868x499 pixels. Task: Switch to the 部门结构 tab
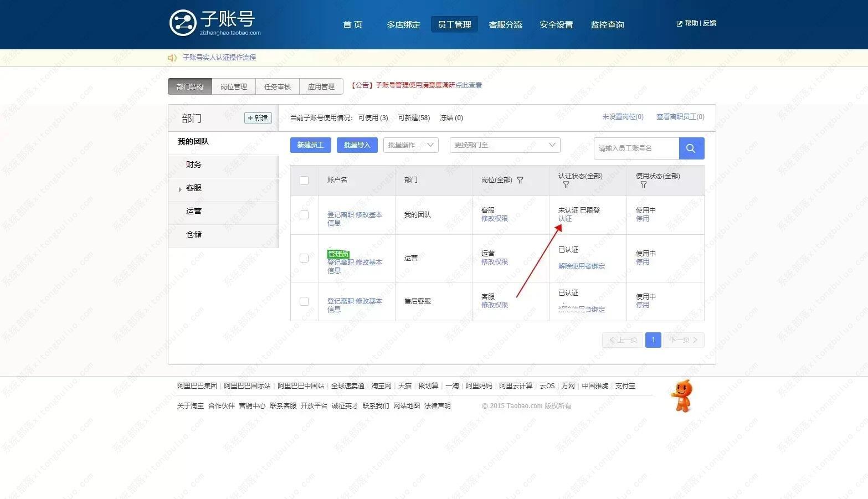point(190,86)
